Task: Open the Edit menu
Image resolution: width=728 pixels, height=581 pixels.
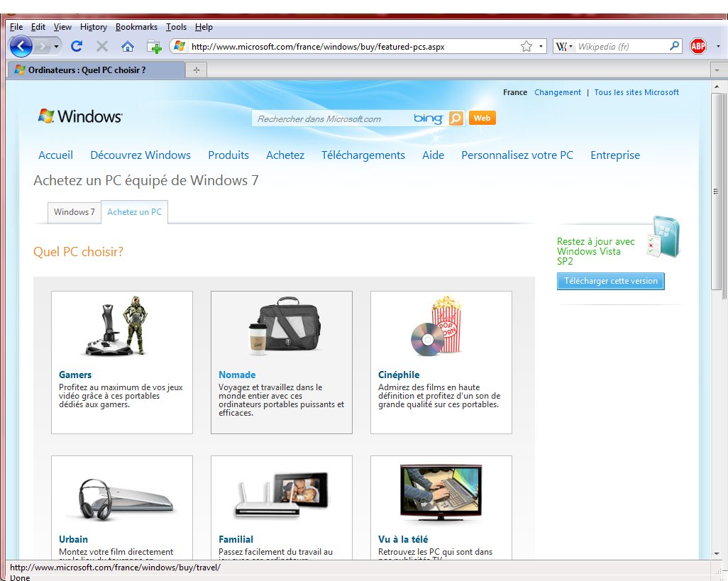Action: (x=38, y=27)
